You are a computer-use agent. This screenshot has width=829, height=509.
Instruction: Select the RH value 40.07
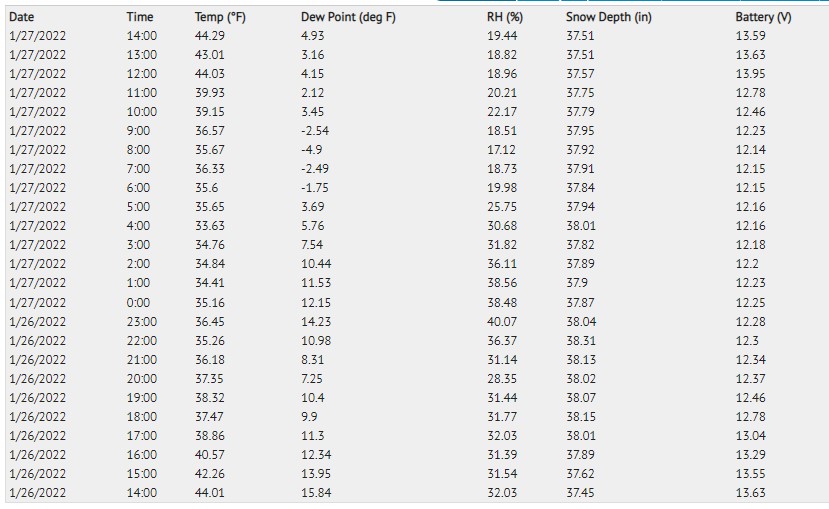click(502, 322)
